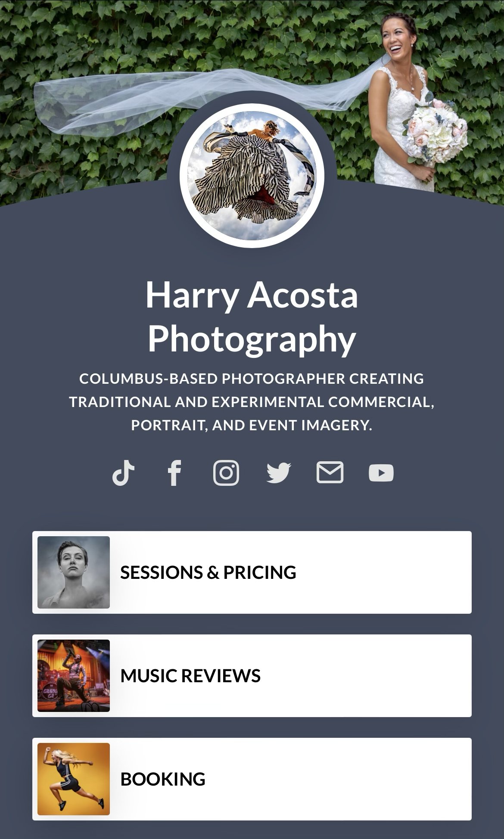The height and width of the screenshot is (839, 504).
Task: Click the Harry Acosta Photography title
Action: click(252, 317)
